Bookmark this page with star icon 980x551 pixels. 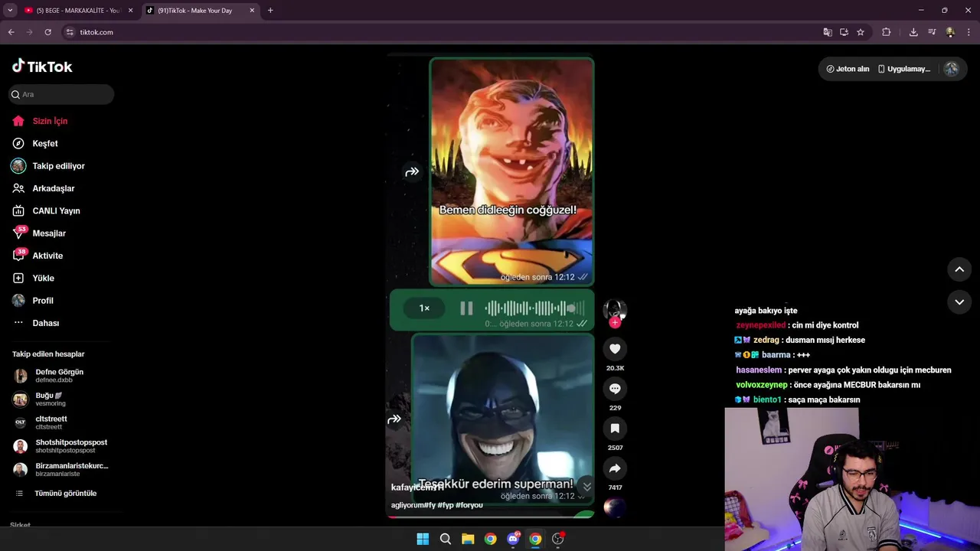[x=861, y=32]
